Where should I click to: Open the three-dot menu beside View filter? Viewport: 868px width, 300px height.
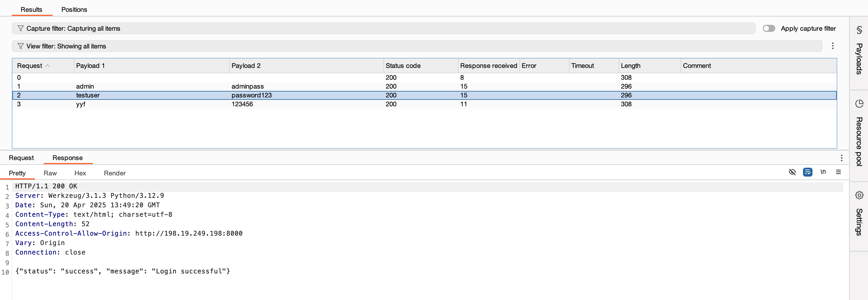point(832,46)
